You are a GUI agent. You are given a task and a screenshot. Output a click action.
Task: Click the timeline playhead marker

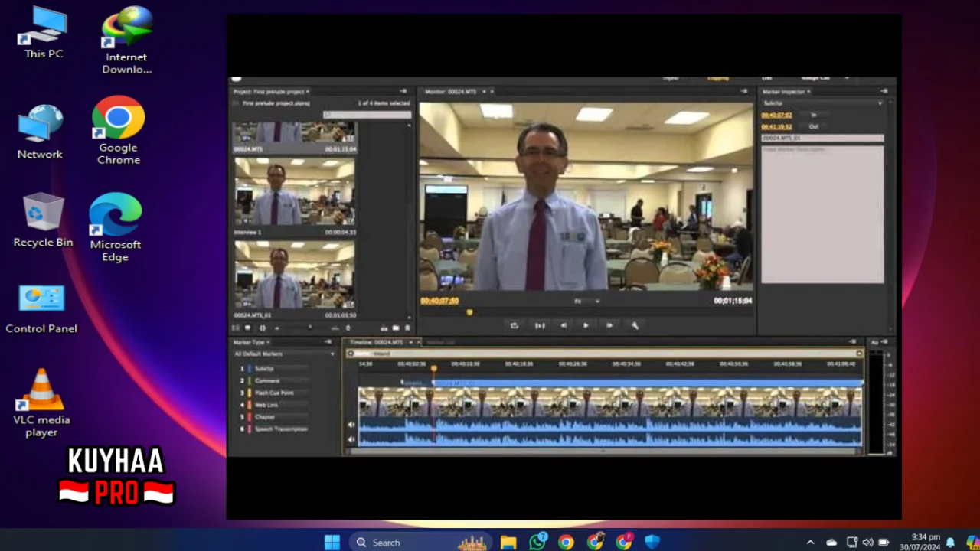434,369
